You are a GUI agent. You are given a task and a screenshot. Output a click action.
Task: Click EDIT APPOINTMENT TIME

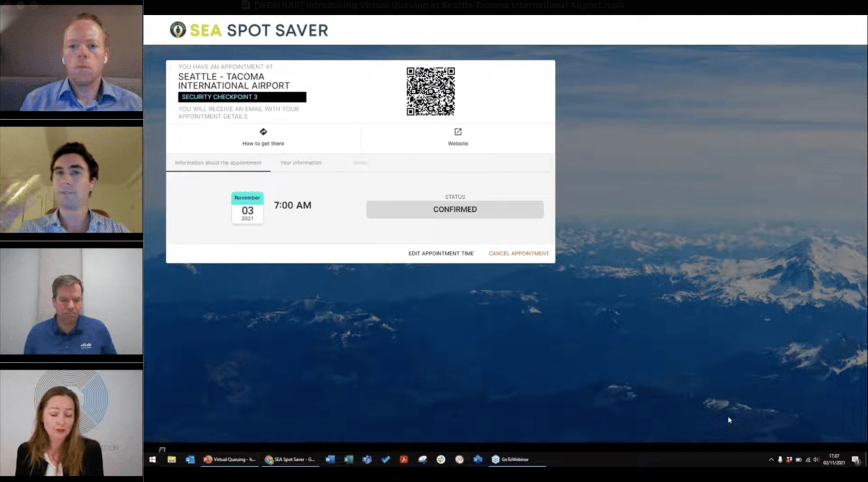(441, 253)
